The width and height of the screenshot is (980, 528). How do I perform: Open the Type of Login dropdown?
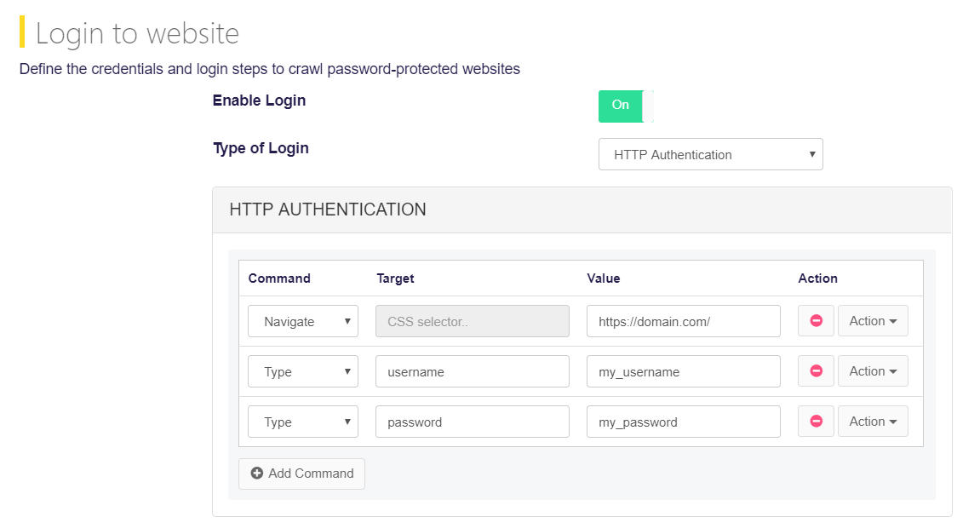(711, 154)
